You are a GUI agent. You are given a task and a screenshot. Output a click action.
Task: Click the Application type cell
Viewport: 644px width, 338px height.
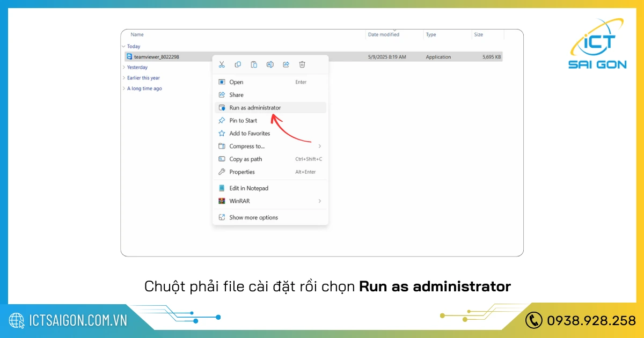(x=438, y=57)
